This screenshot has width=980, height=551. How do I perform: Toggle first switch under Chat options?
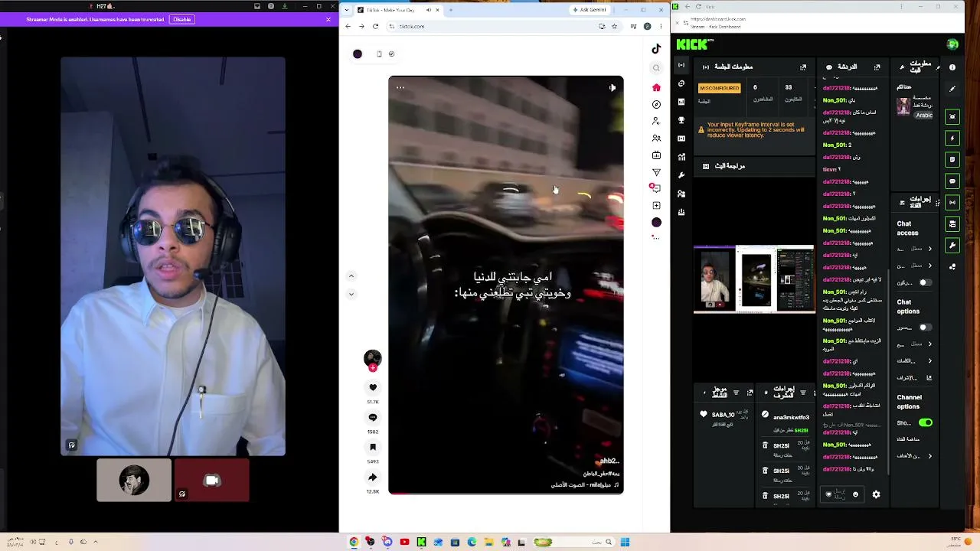pos(925,328)
